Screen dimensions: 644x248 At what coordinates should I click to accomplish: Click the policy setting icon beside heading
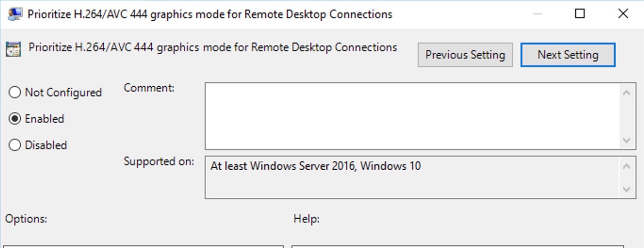pos(13,49)
